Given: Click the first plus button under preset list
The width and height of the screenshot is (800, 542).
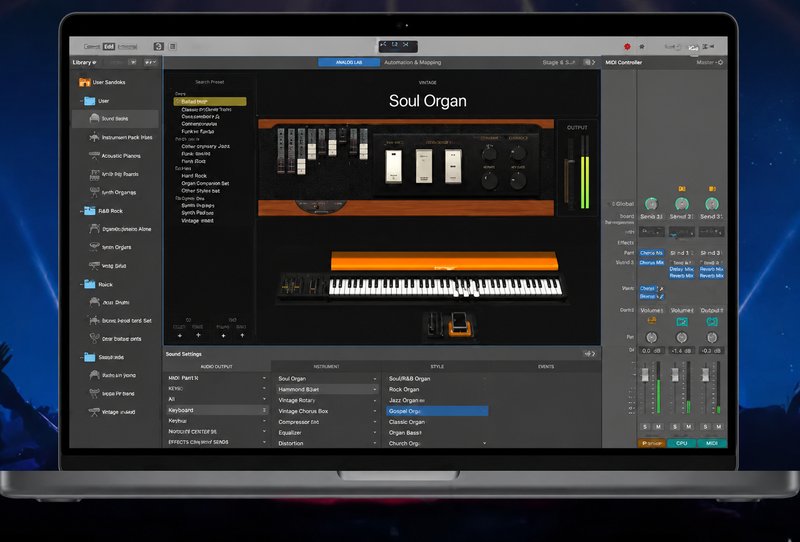Looking at the screenshot, I should 180,335.
